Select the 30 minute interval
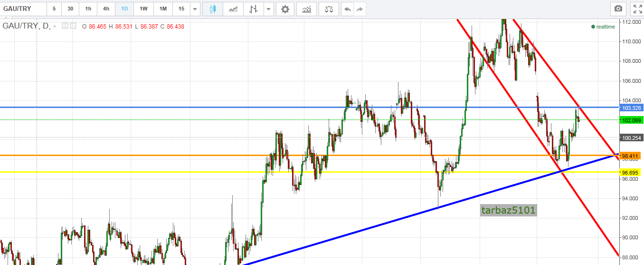644x265 pixels. click(70, 9)
